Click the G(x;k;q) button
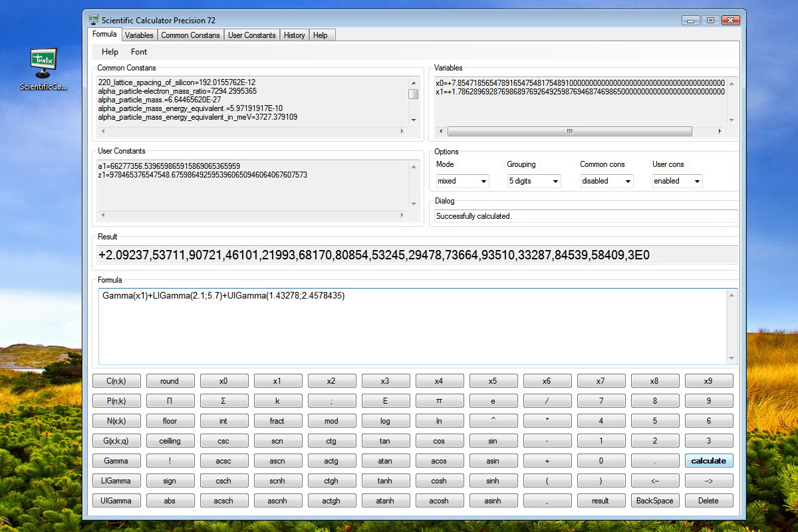 tap(116, 441)
